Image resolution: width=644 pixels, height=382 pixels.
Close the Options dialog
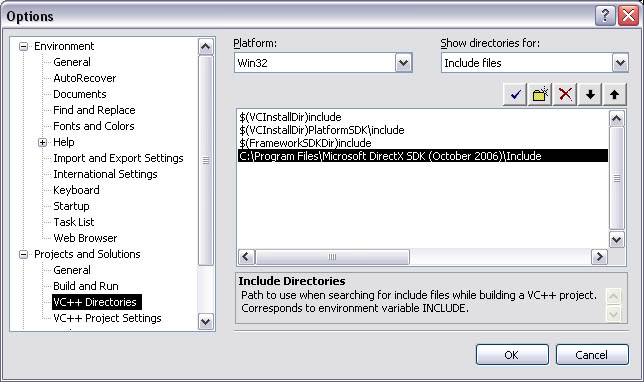point(629,16)
